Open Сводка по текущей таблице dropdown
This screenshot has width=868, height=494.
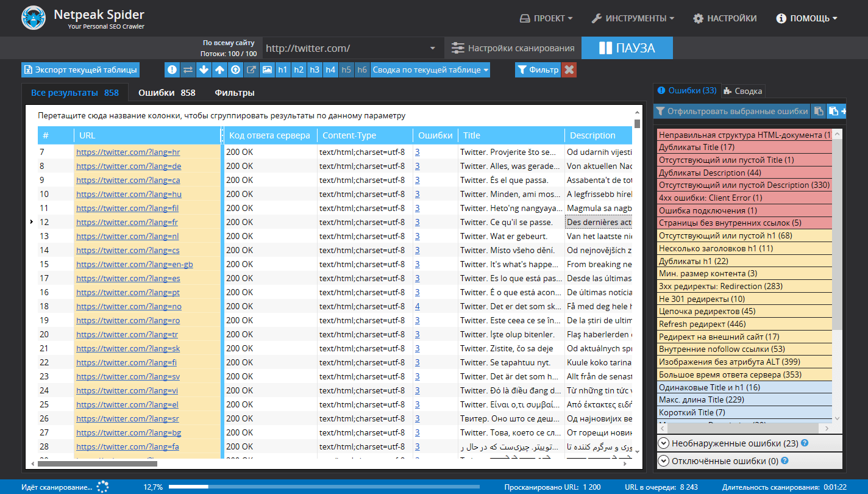430,70
